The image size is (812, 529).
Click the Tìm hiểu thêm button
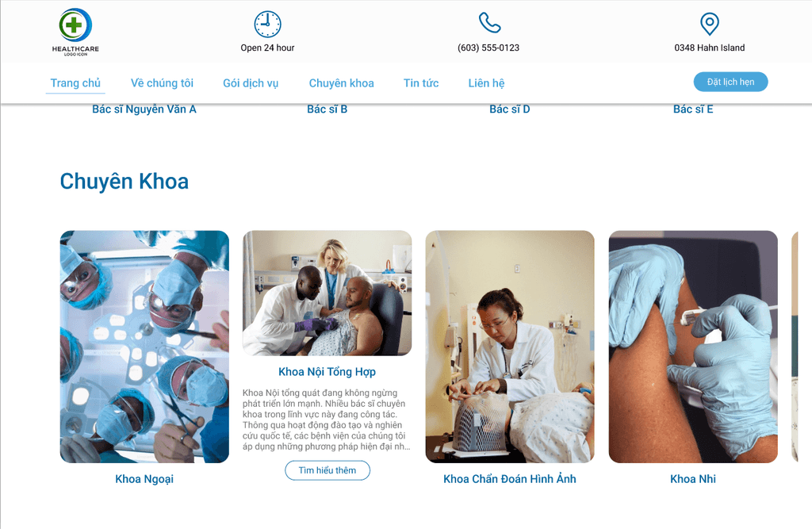pyautogui.click(x=327, y=470)
